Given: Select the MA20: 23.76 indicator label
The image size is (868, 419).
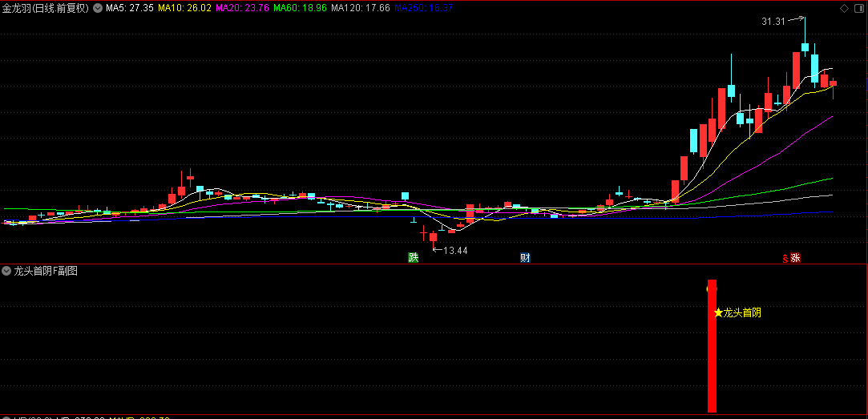Looking at the screenshot, I should pos(243,8).
